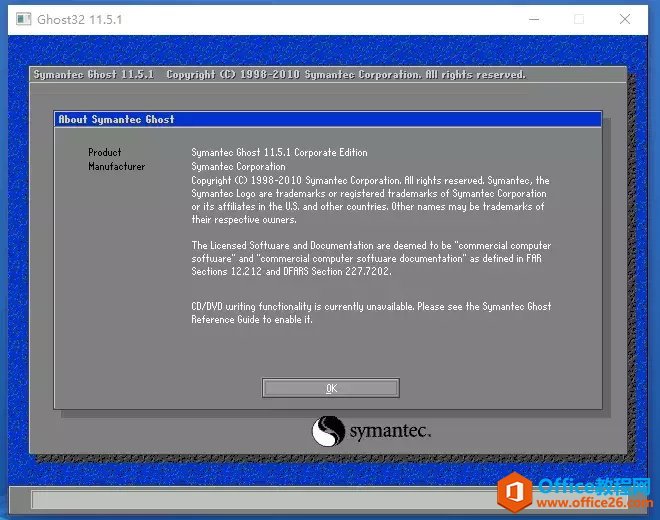
Task: Minimize the Ghost32 11.5.1 window
Action: 534,19
